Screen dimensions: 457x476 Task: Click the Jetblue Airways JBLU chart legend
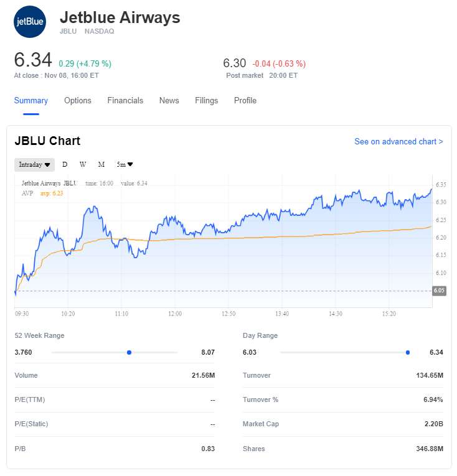coord(49,184)
